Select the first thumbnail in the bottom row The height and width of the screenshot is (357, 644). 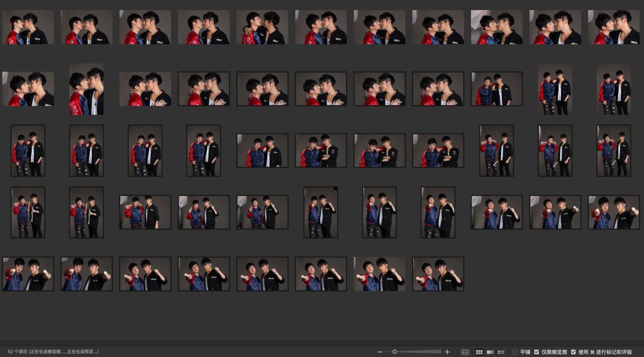28,274
